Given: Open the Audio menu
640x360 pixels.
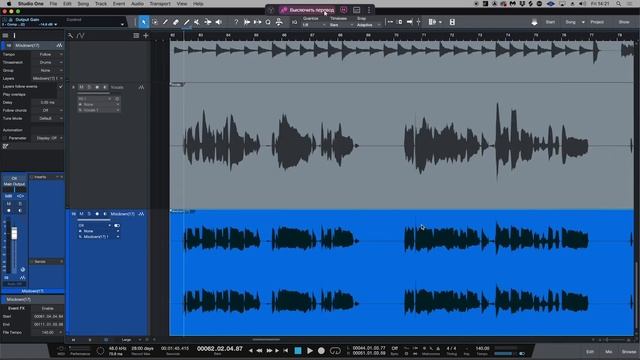Looking at the screenshot, I should 138,4.
